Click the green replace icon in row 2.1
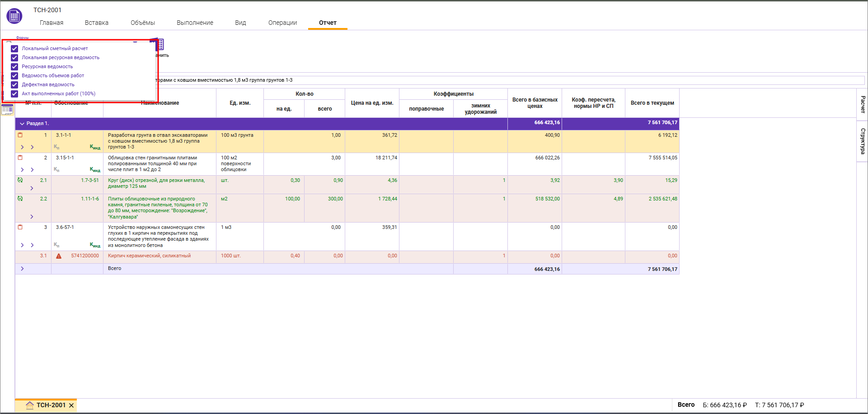The height and width of the screenshot is (414, 868). [20, 180]
